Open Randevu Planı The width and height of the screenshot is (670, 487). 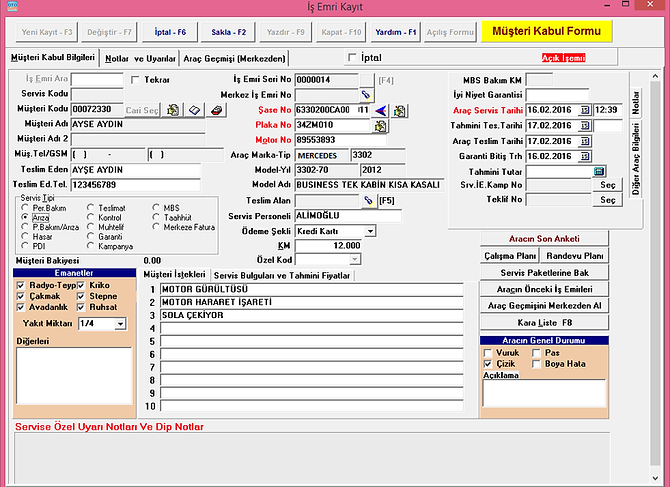tap(575, 256)
